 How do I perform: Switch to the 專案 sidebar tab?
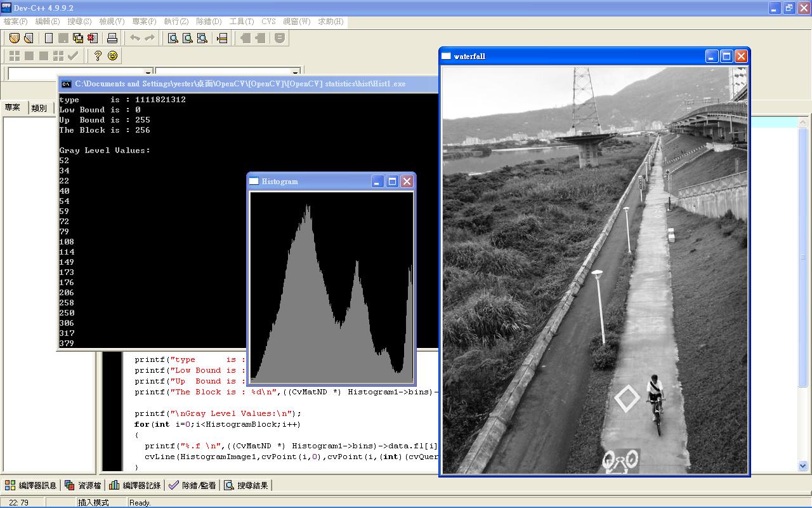pos(13,108)
